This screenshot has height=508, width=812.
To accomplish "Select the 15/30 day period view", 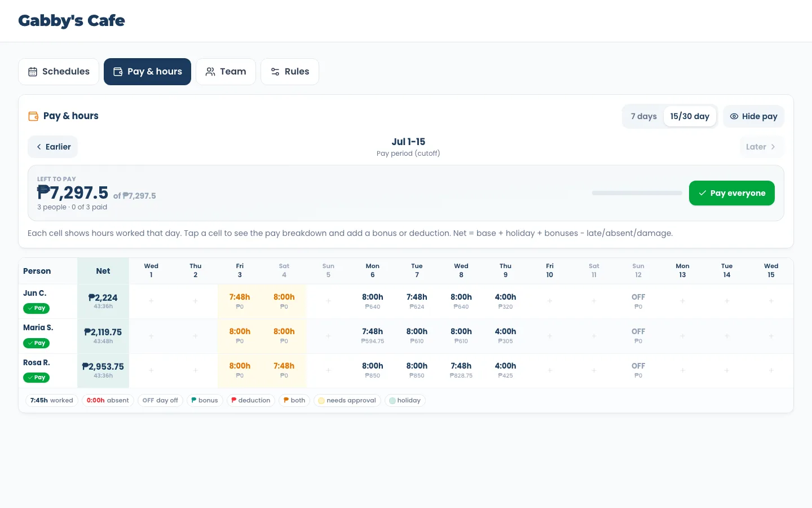I will pos(690,116).
